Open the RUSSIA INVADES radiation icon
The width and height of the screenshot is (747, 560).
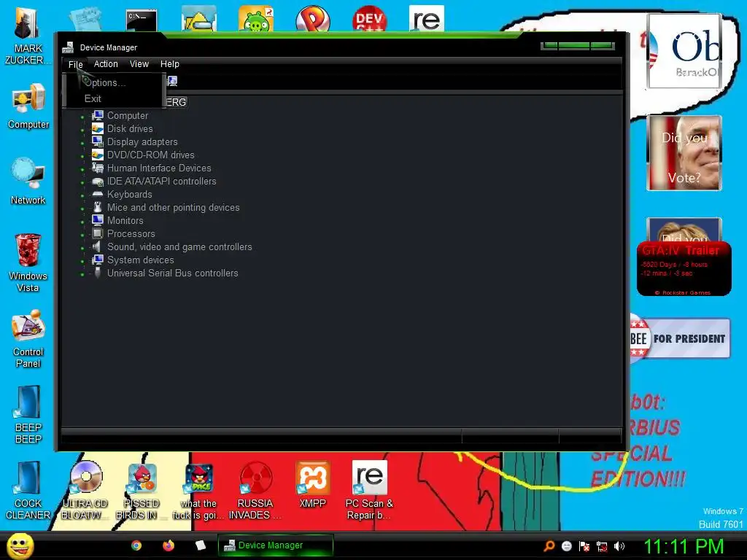[255, 491]
